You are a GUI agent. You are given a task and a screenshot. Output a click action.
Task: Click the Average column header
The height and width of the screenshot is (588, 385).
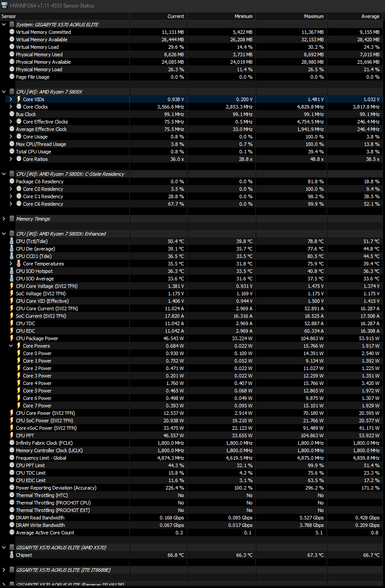pos(355,16)
